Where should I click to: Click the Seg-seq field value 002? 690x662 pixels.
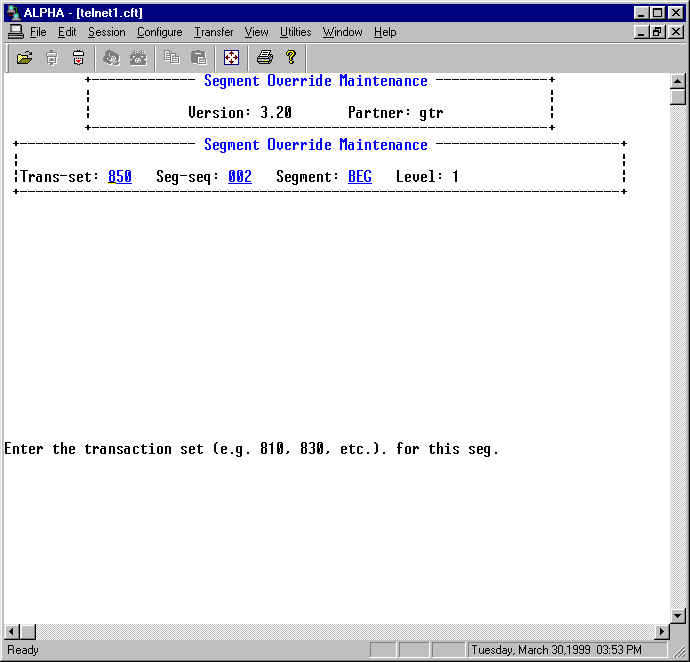coord(240,177)
